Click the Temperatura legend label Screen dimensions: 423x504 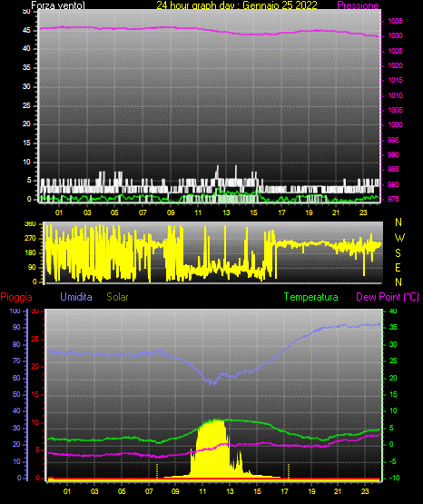click(x=310, y=297)
